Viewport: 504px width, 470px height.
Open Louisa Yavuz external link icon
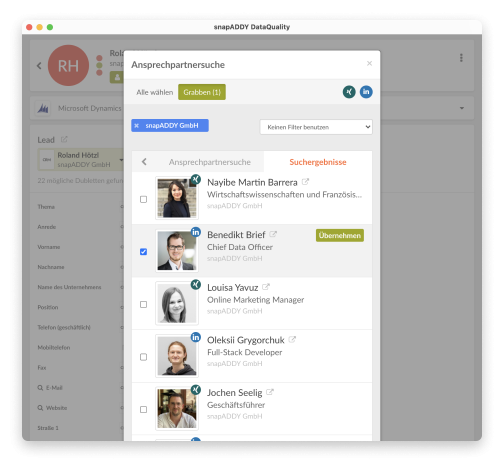click(266, 287)
